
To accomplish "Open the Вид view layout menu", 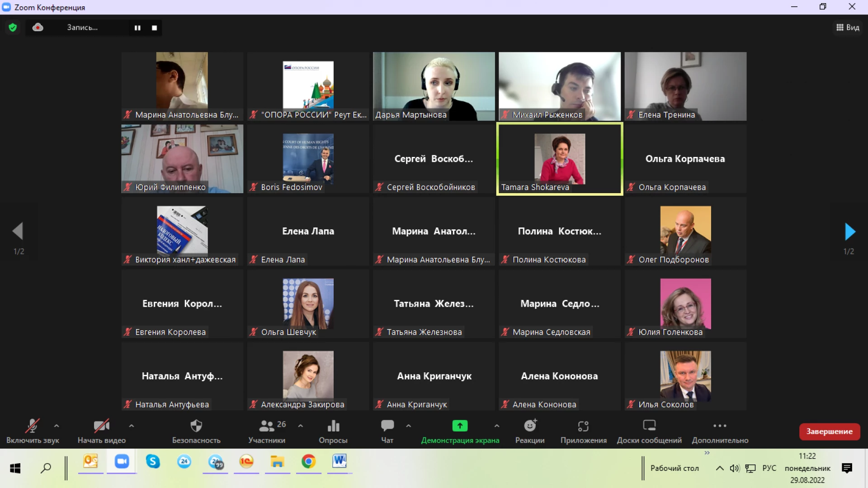I will click(848, 28).
